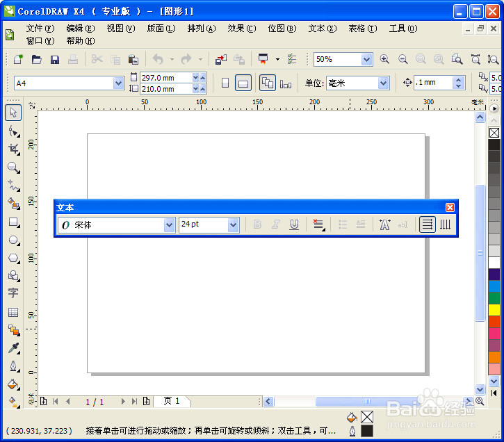Open the font size dropdown 24 pt

click(x=234, y=225)
